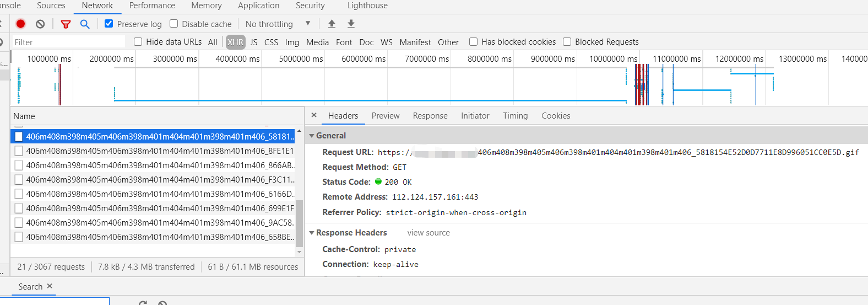Filter by Media requests
Image resolution: width=868 pixels, height=305 pixels.
coord(317,42)
